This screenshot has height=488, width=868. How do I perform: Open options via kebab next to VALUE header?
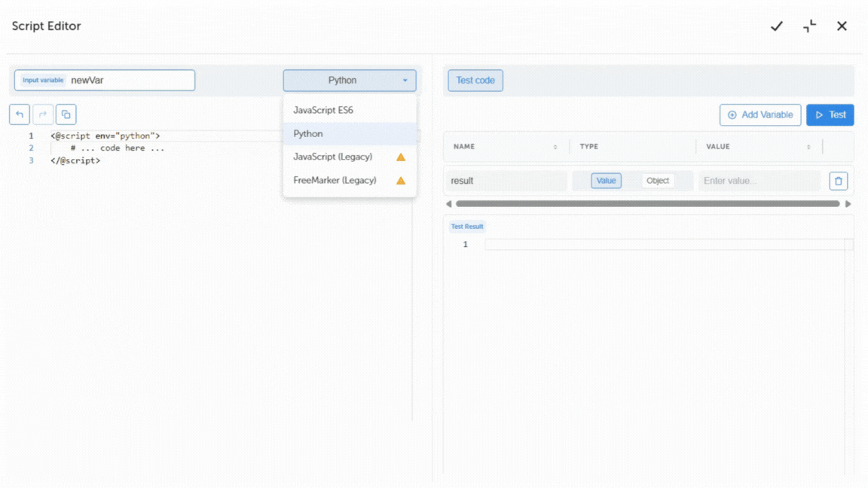821,146
